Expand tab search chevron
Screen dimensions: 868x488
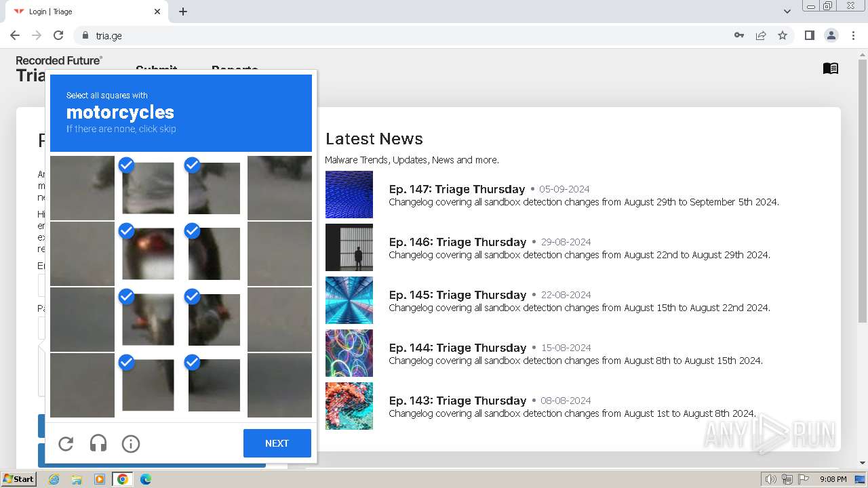pos(787,12)
